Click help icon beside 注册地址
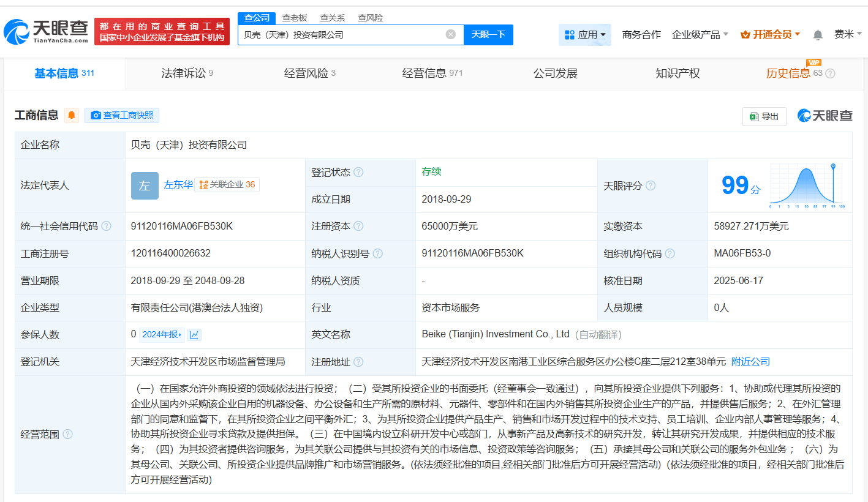The width and height of the screenshot is (868, 502). pyautogui.click(x=358, y=362)
